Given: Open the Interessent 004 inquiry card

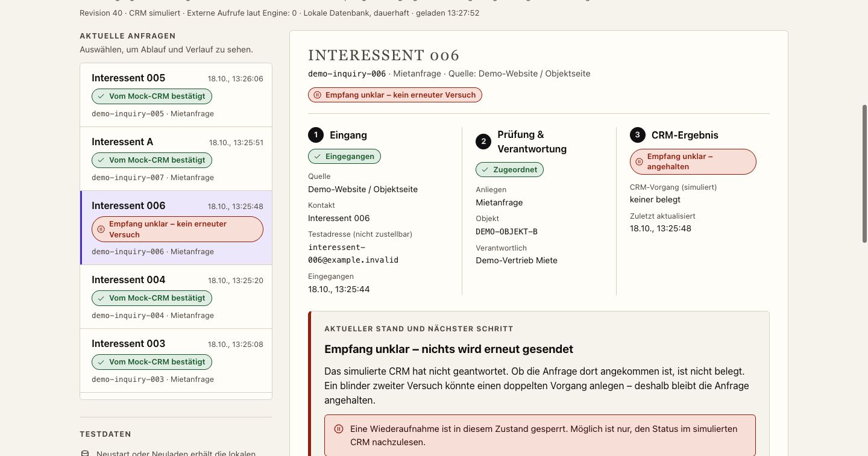Looking at the screenshot, I should pyautogui.click(x=176, y=297).
